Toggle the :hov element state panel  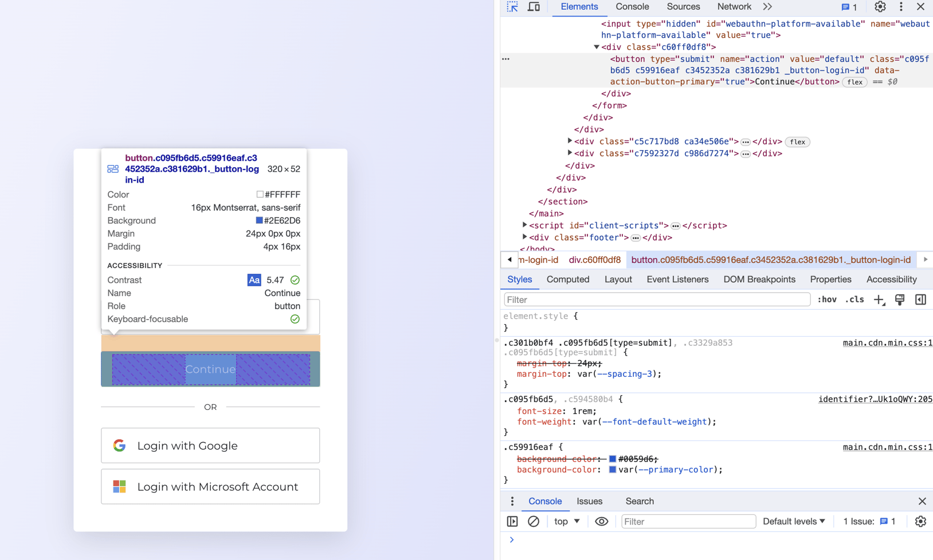coord(826,299)
